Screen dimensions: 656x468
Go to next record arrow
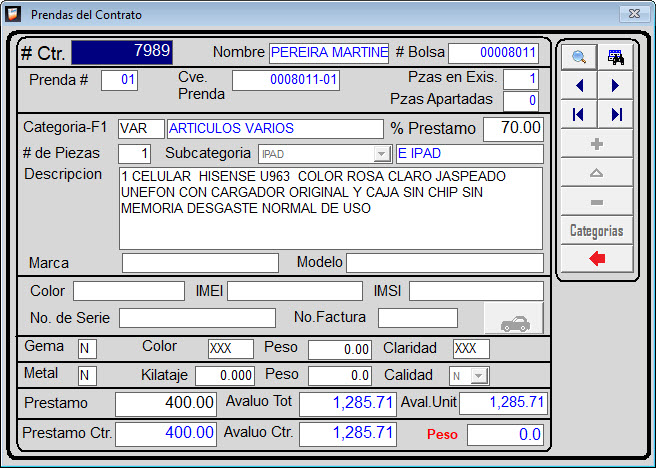[616, 86]
